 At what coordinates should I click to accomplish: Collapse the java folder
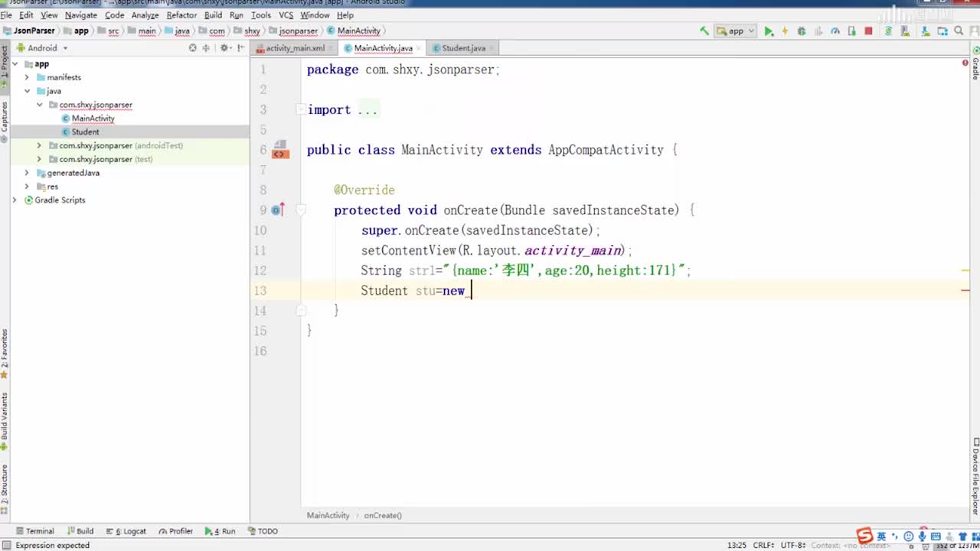(27, 91)
